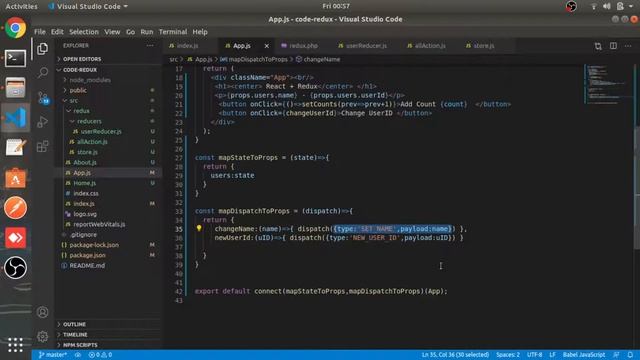This screenshot has width=640, height=360.
Task: Click the master branch indicator
Action: tap(53, 355)
